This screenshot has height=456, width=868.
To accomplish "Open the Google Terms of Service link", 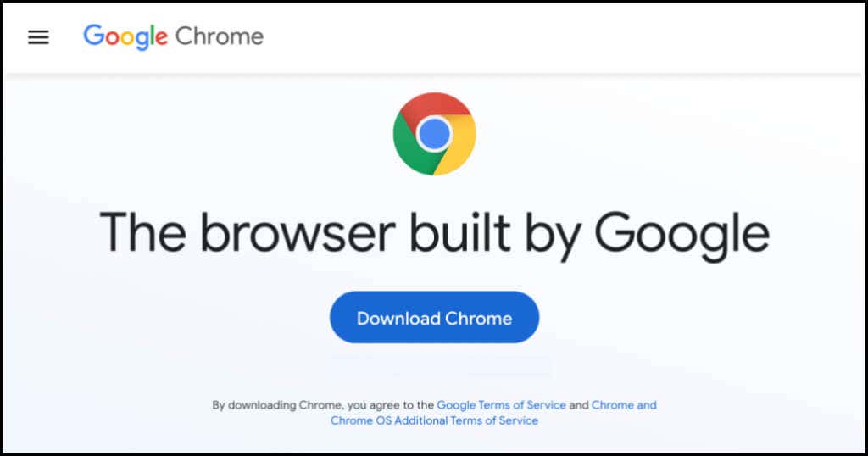I will (501, 405).
